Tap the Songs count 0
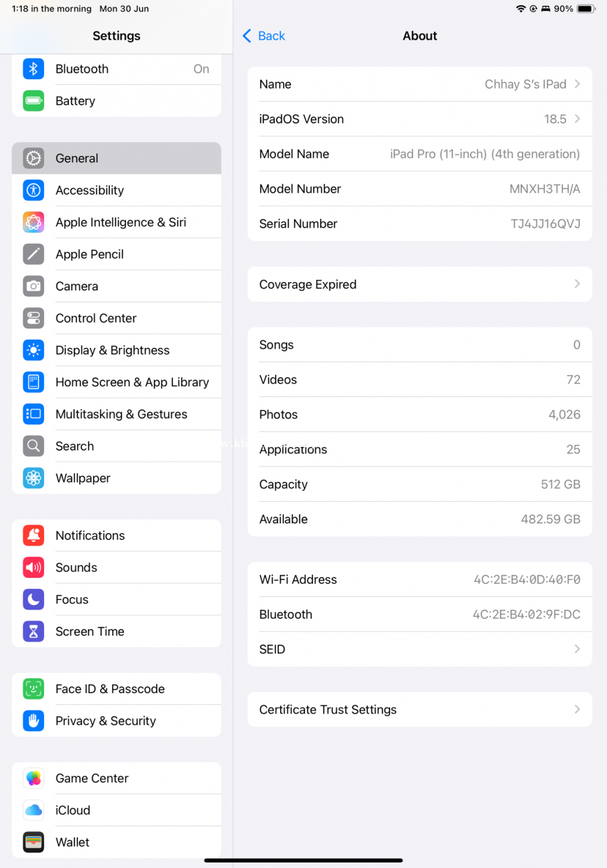Image resolution: width=607 pixels, height=868 pixels. 577,345
